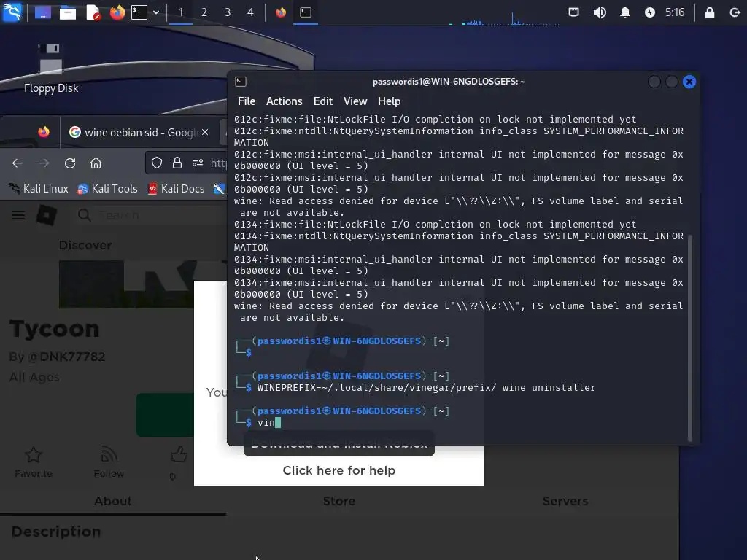
Task: Expand the terminal launcher dropdown arrow
Action: click(156, 12)
